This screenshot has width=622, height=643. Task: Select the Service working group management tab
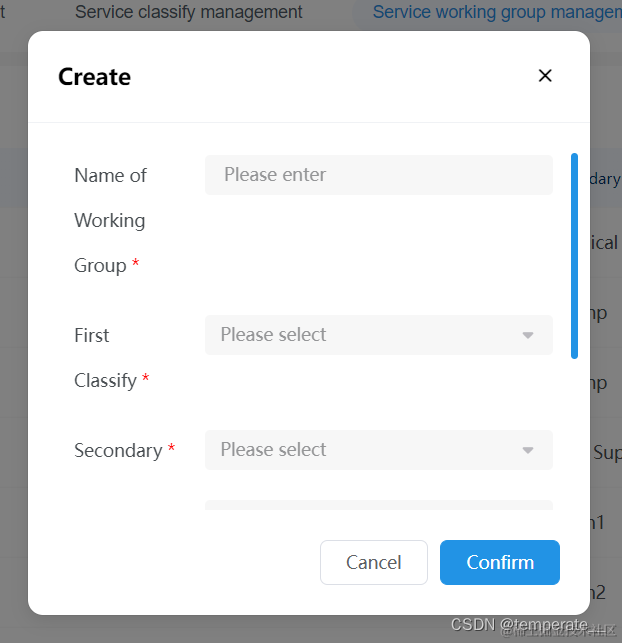pos(496,13)
